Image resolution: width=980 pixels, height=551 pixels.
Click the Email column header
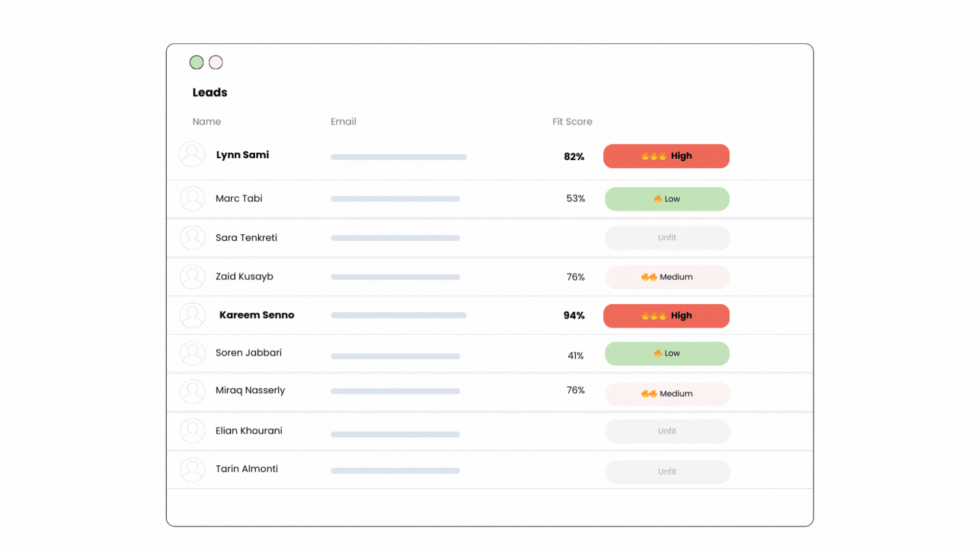343,121
